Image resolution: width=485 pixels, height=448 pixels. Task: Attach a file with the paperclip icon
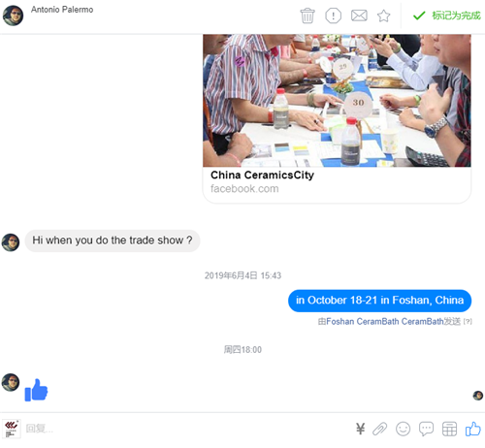click(380, 430)
